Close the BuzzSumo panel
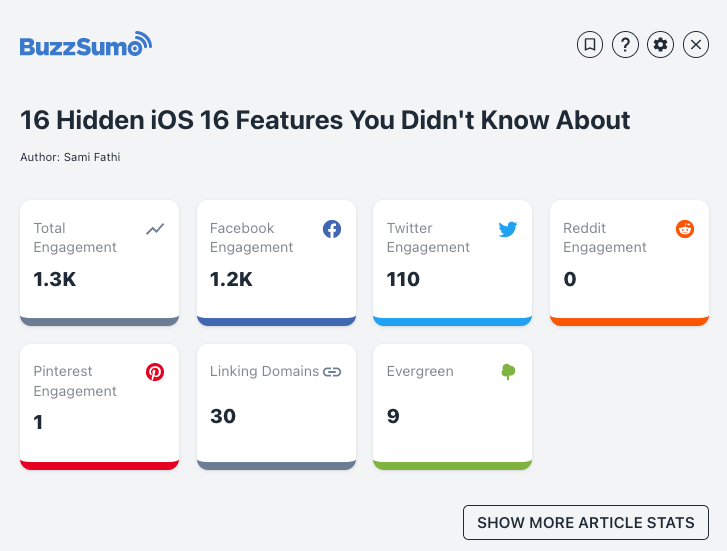727x551 pixels. coord(696,44)
